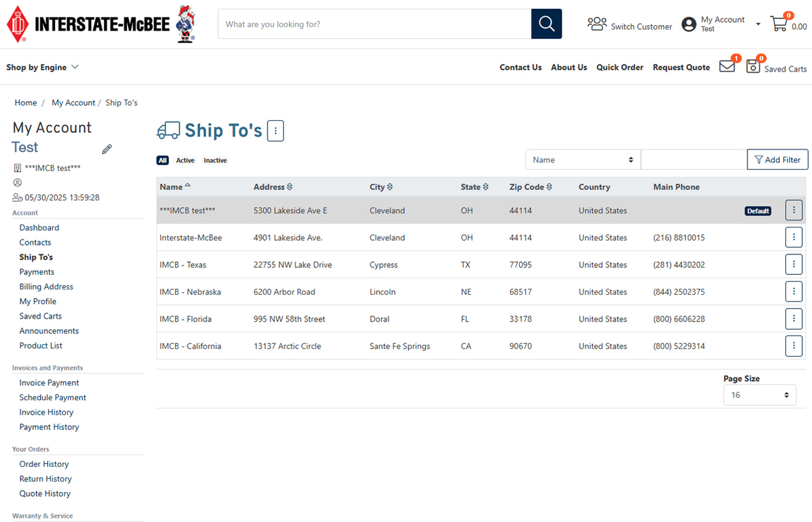This screenshot has width=812, height=522.
Task: Click the product search input field
Action: (375, 24)
